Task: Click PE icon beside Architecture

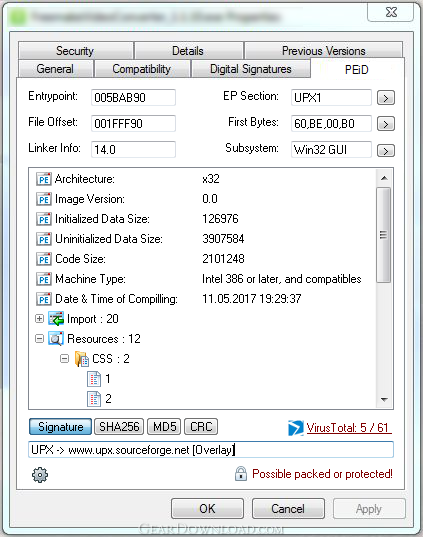Action: (43, 179)
